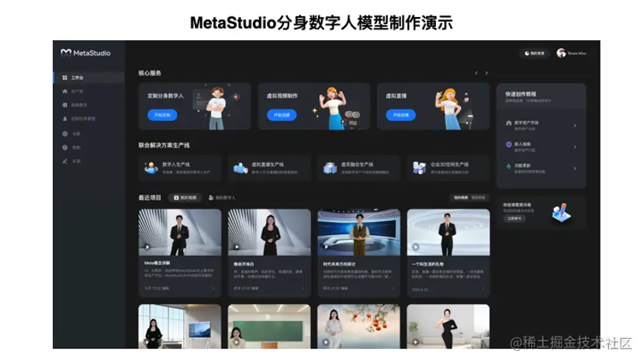Open the 数字人生产线 production line card
This screenshot has width=644, height=363.
coord(180,168)
